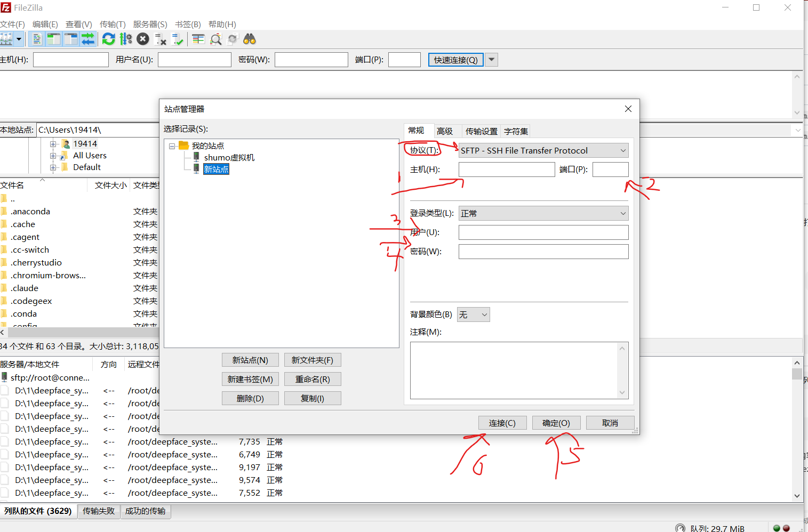808x532 pixels.
Task: Click the green and red activity LED indicators
Action: coord(781,528)
